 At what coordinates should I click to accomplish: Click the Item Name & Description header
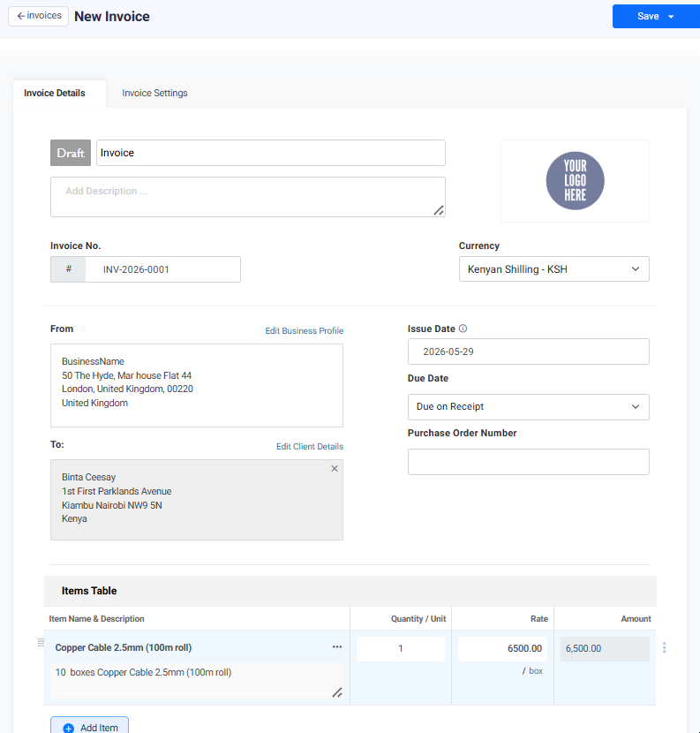97,619
